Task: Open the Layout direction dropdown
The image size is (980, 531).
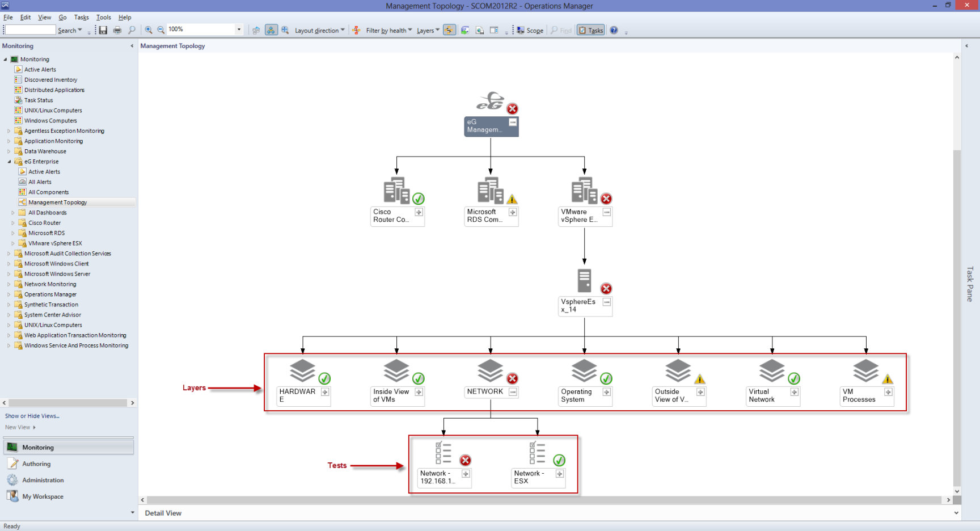Action: point(320,31)
